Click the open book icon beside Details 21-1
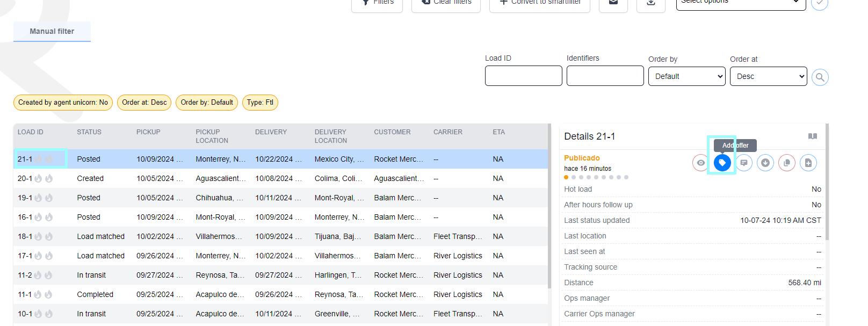This screenshot has width=868, height=326. pos(813,136)
